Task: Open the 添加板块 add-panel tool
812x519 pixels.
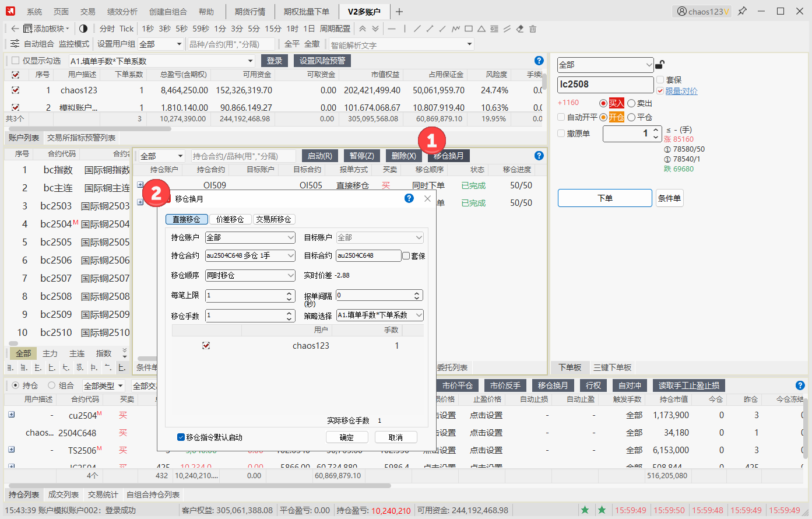Action: click(x=46, y=29)
